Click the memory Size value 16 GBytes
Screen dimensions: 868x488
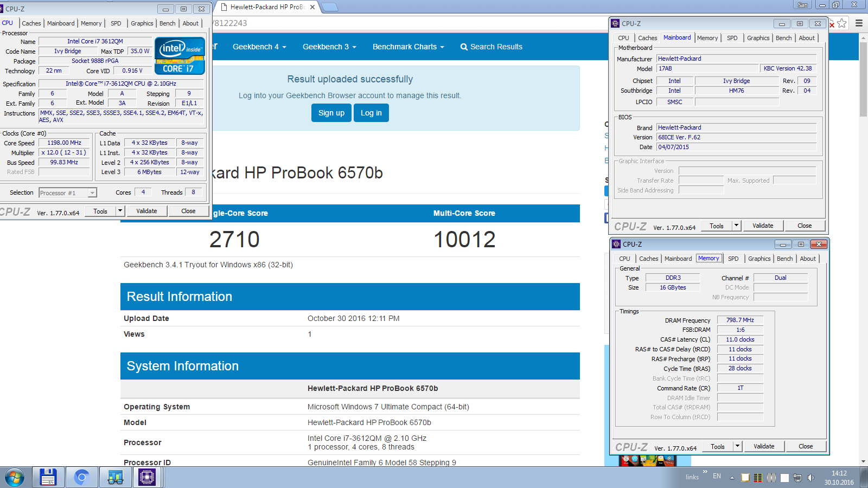click(x=673, y=287)
